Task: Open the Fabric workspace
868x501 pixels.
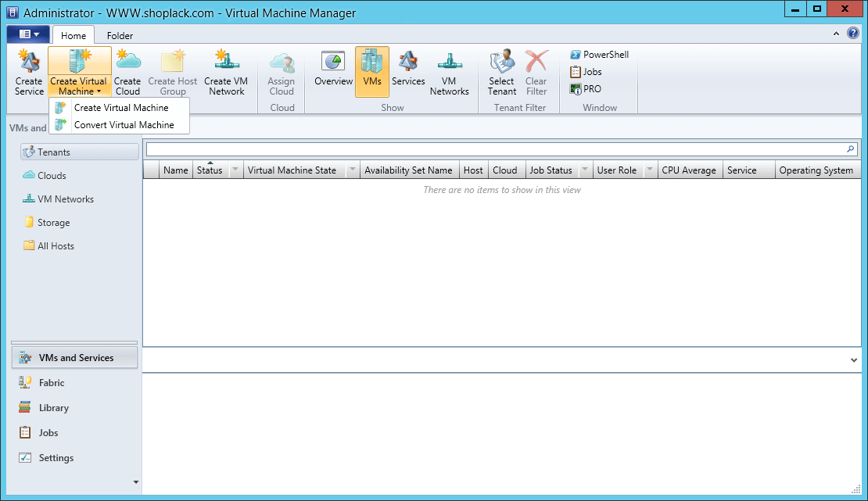Action: [41, 382]
